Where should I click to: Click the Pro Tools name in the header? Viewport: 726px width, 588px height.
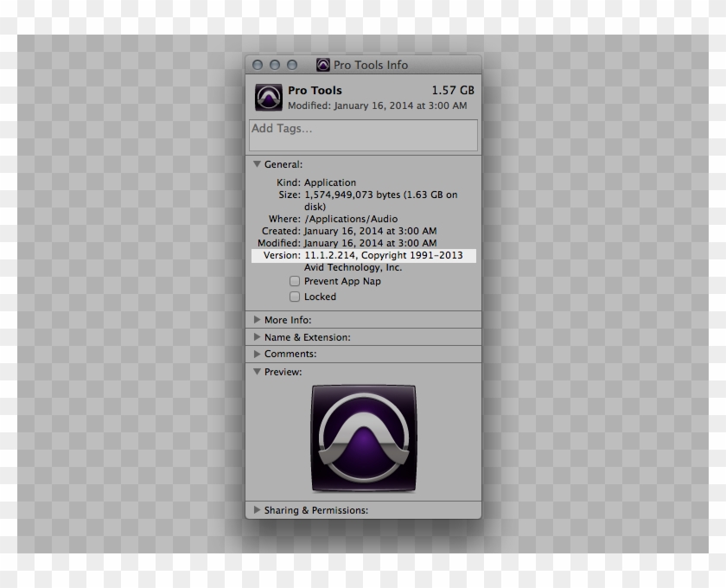[x=315, y=90]
